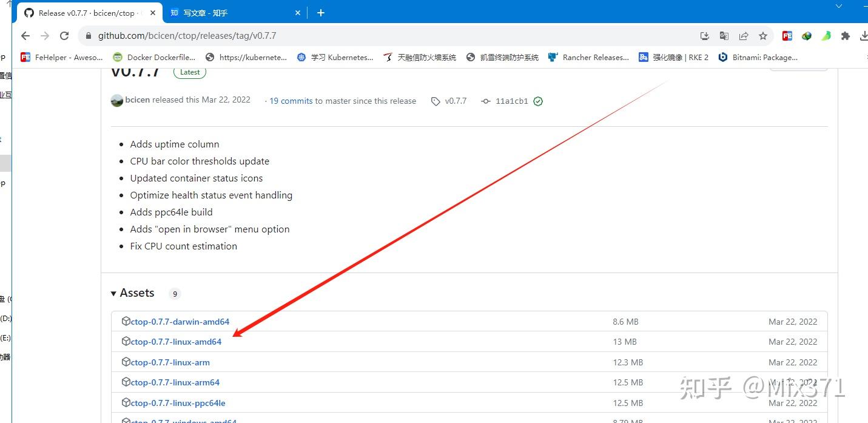Image resolution: width=868 pixels, height=423 pixels.
Task: Open the FeHelper bookmark
Action: [61, 57]
